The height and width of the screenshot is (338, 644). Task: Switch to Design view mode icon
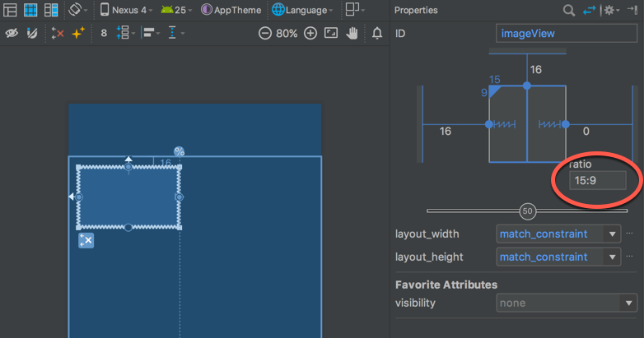coord(10,10)
